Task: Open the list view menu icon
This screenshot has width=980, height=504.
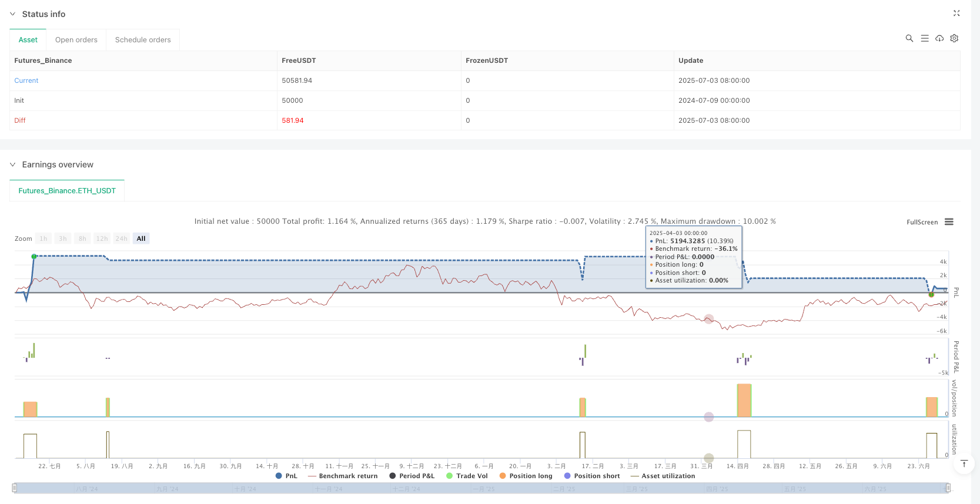Action: 924,38
